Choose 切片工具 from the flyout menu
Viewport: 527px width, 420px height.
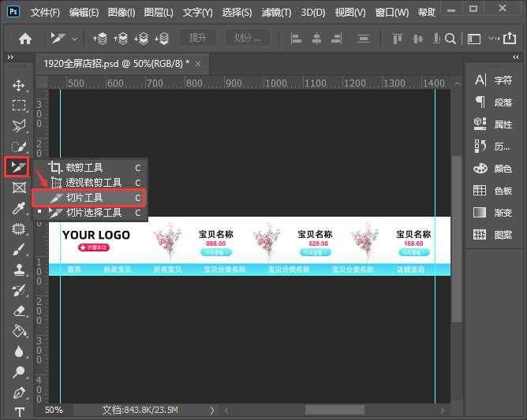[x=84, y=198]
